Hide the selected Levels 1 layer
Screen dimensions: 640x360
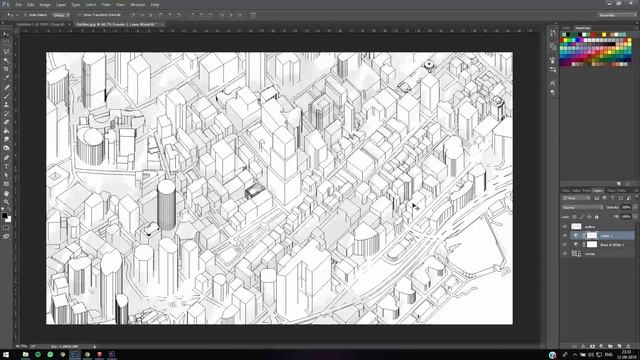(565, 236)
